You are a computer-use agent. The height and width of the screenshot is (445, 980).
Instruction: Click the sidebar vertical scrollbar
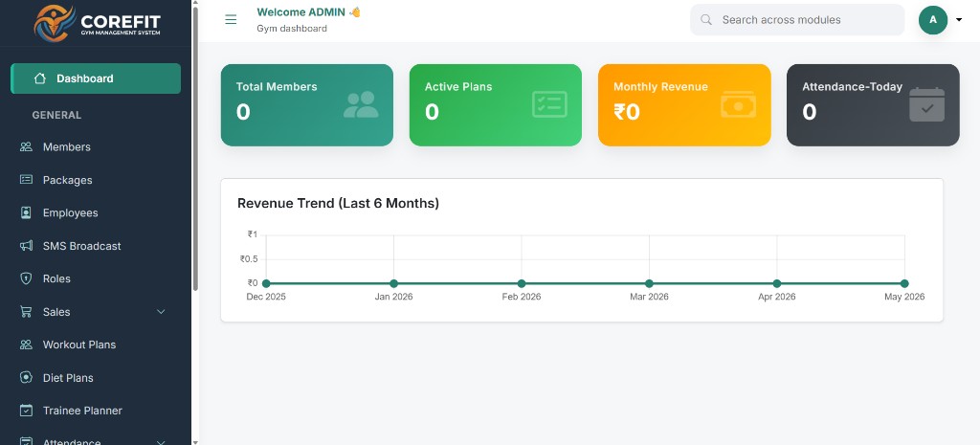[x=195, y=148]
